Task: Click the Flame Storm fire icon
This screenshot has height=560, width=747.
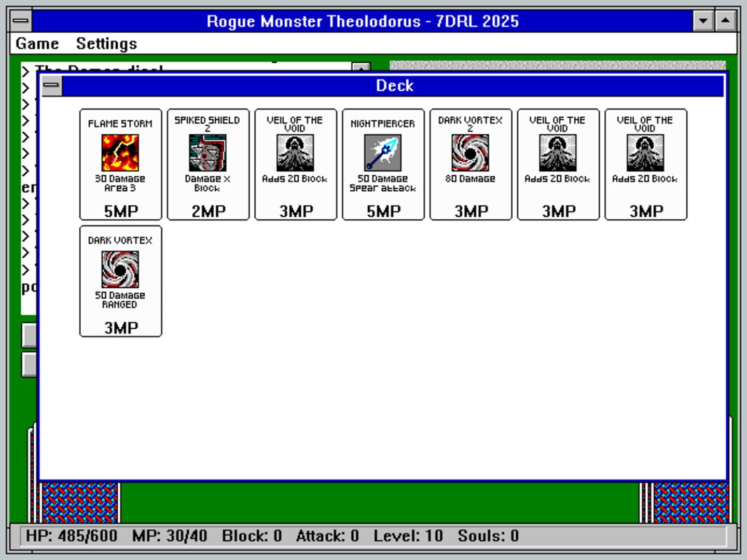Action: pyautogui.click(x=120, y=152)
